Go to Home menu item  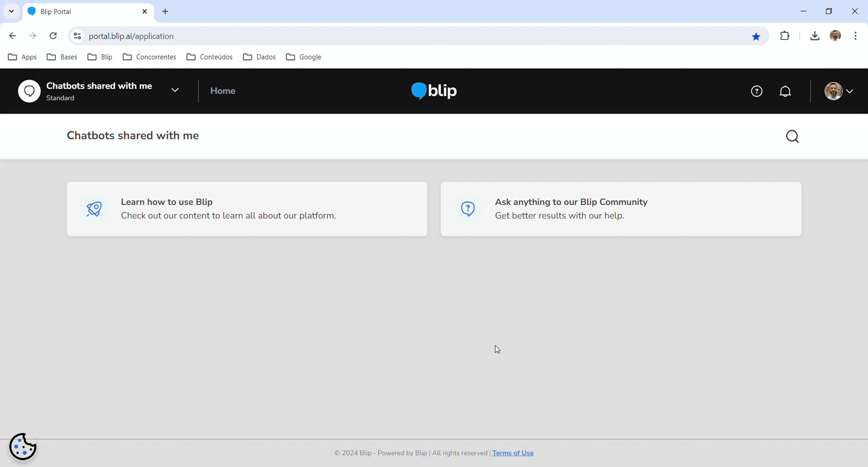click(x=223, y=91)
